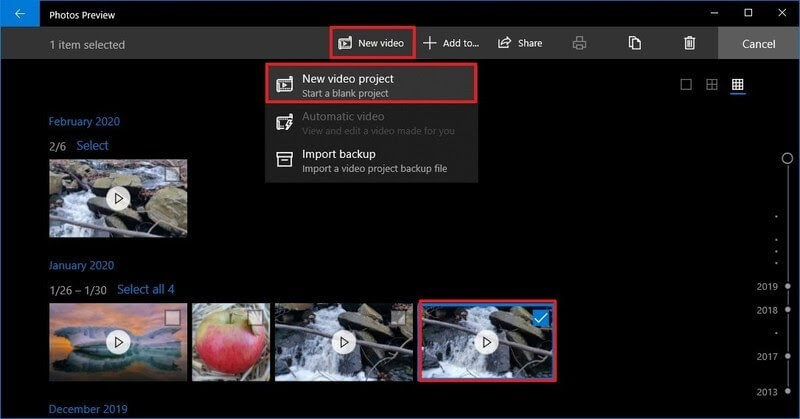Viewport: 800px width, 419px height.
Task: Check the iceberg sunset video checkbox
Action: 172,318
